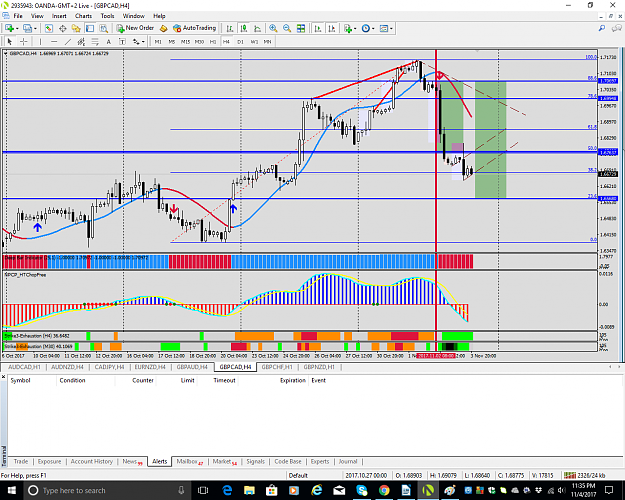Show the Navigator panel
Screen dimensions: 625x500
pos(76,28)
